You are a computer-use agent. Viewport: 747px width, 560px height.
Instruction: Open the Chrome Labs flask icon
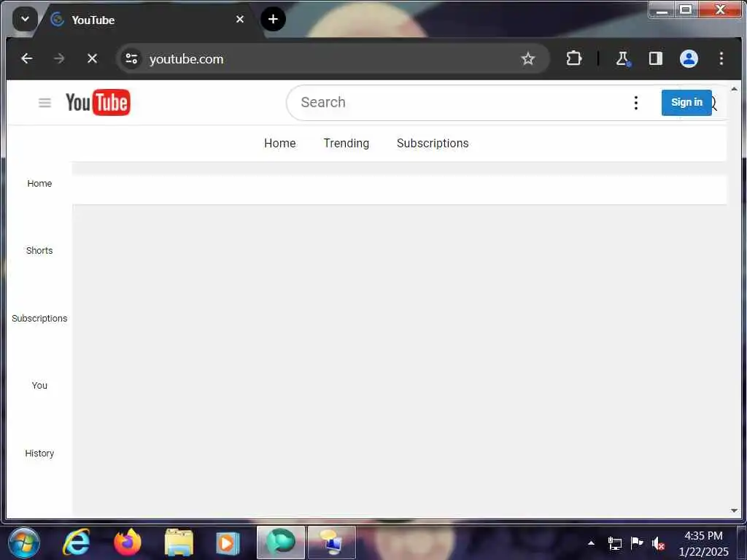point(622,58)
